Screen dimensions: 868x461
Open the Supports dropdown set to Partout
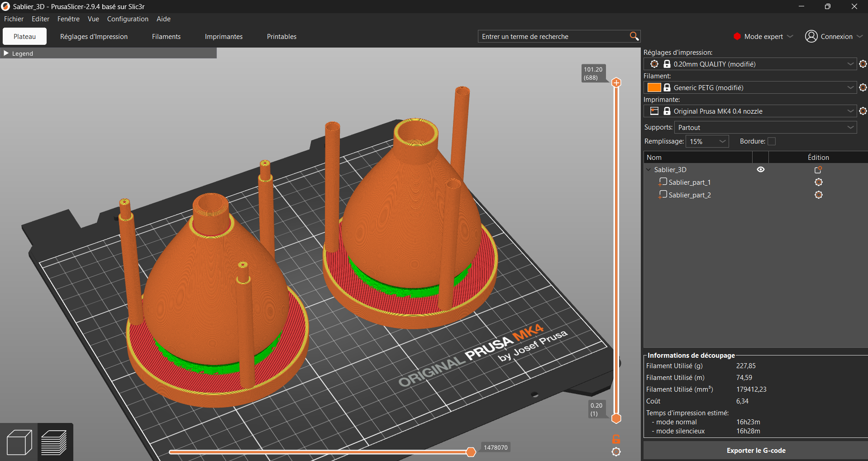[765, 128]
